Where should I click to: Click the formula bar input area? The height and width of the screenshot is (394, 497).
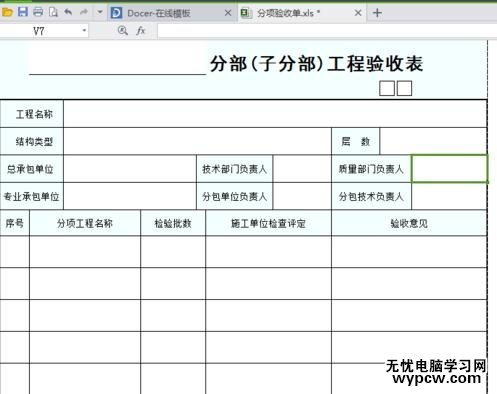(327, 31)
